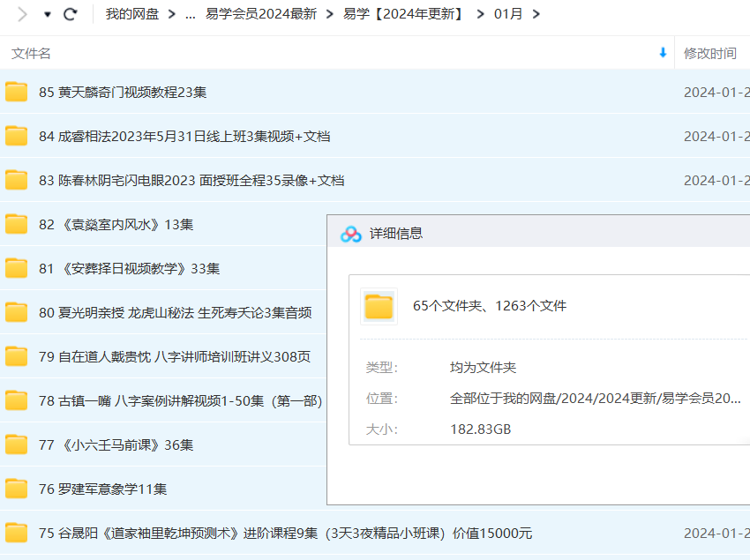
Task: Open folder 82《袁燊室内风水》13集
Action: [116, 224]
